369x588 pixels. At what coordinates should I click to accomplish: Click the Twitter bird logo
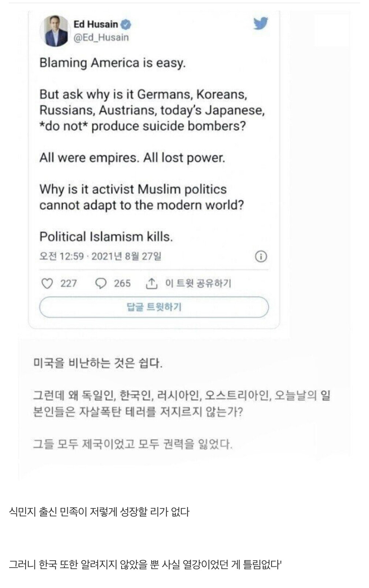[x=261, y=23]
